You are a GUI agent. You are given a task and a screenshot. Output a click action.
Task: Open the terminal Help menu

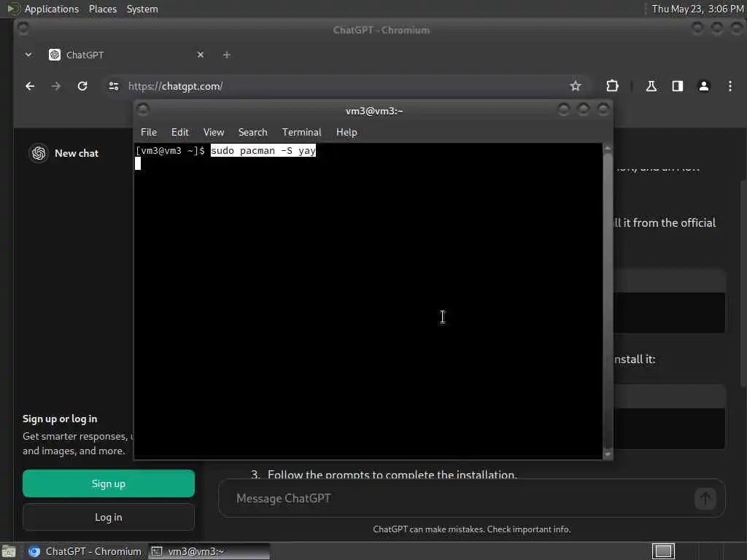coord(347,133)
